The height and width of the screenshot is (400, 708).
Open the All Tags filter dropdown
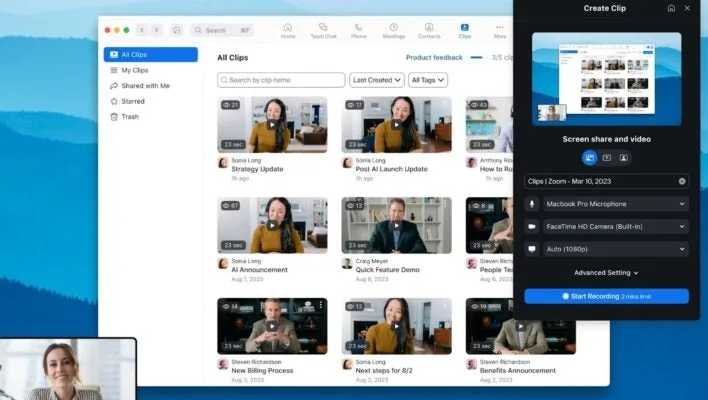(427, 80)
